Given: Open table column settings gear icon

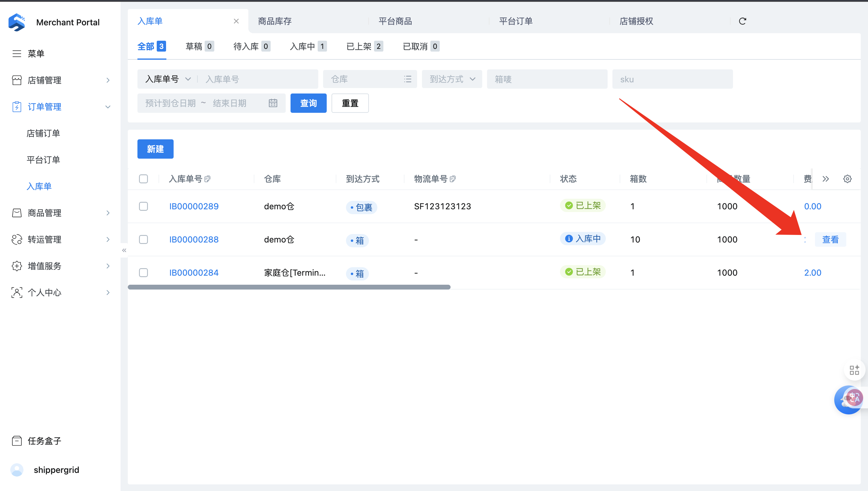Looking at the screenshot, I should [x=848, y=179].
